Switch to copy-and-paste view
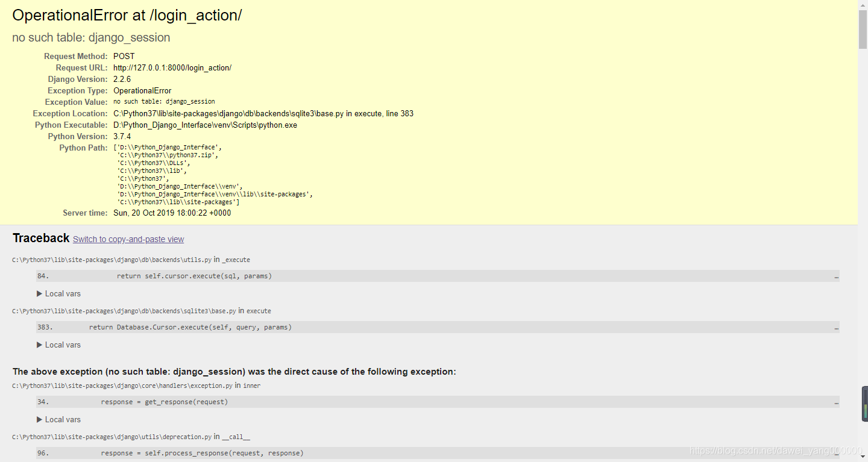868x462 pixels. (128, 239)
